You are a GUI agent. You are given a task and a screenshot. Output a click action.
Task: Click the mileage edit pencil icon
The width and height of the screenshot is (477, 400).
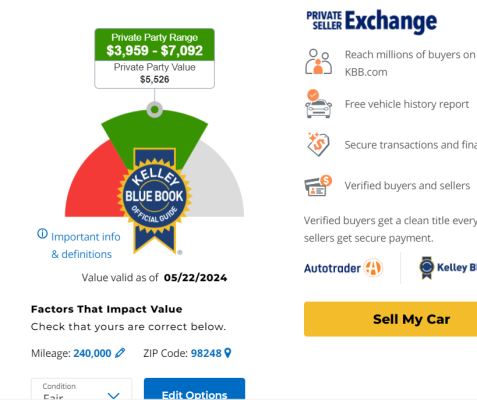[x=120, y=353]
